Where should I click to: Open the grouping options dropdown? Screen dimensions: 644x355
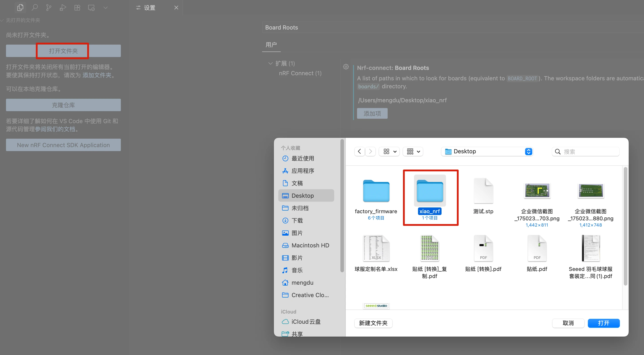[413, 151]
